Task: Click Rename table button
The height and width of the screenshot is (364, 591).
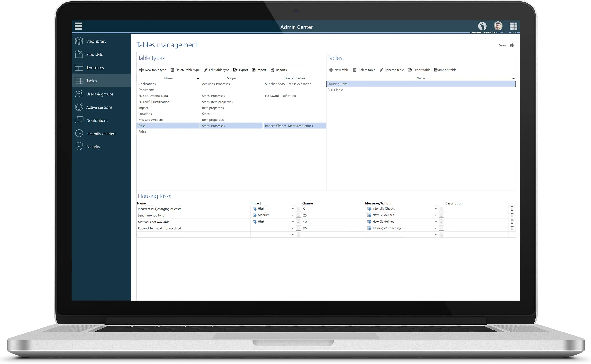Action: click(x=392, y=70)
